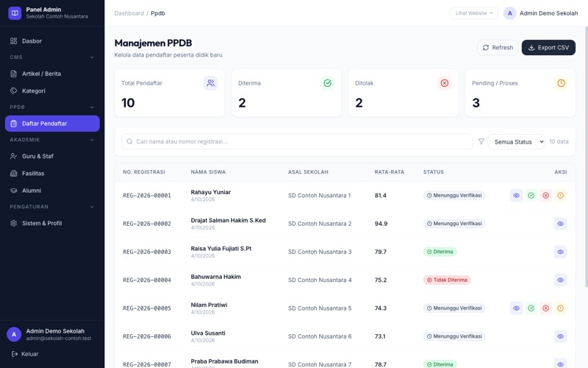Collapse the PPDB sidebar section
The image size is (588, 368).
[92, 107]
